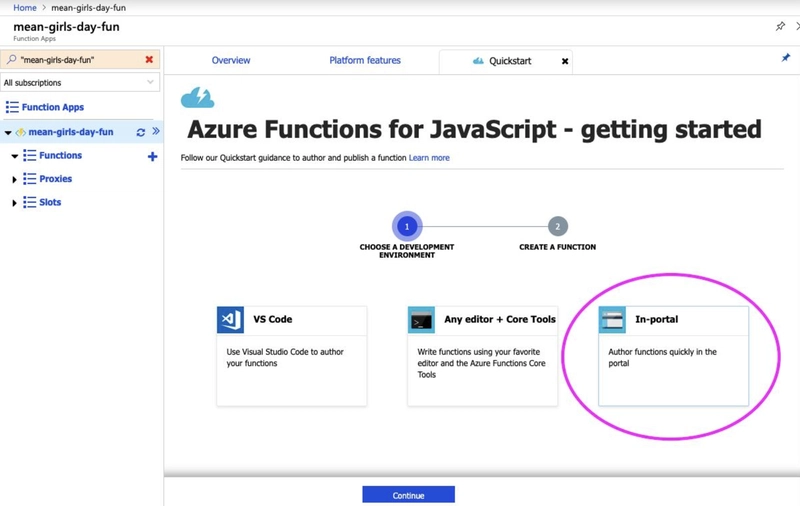Click the Proxies list icon
800x506 pixels.
(x=30, y=179)
